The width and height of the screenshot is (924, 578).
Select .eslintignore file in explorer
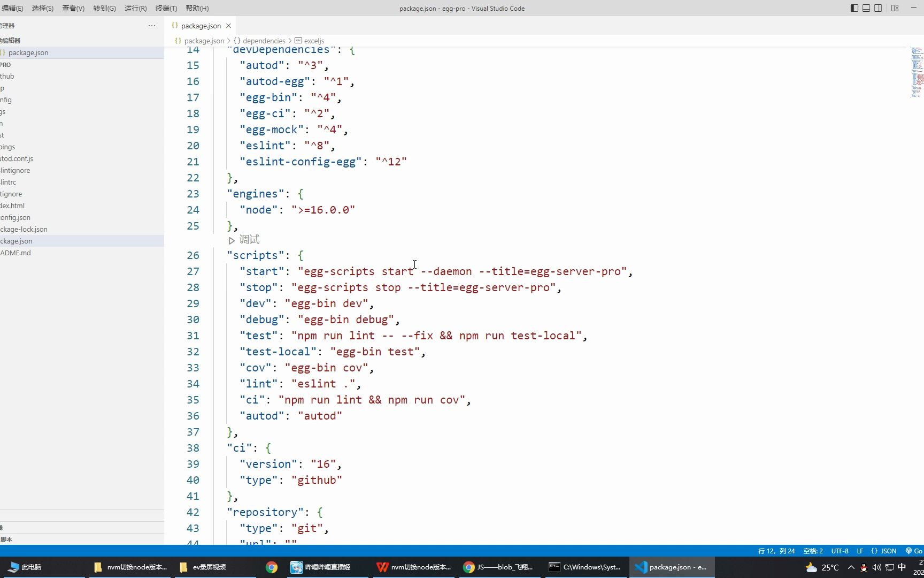click(x=82, y=170)
